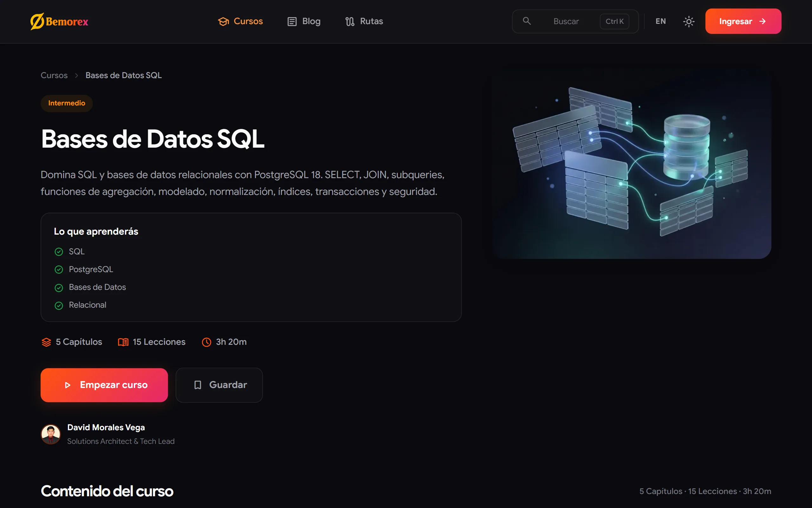Click the arrow inside Ingresar button

tap(763, 22)
